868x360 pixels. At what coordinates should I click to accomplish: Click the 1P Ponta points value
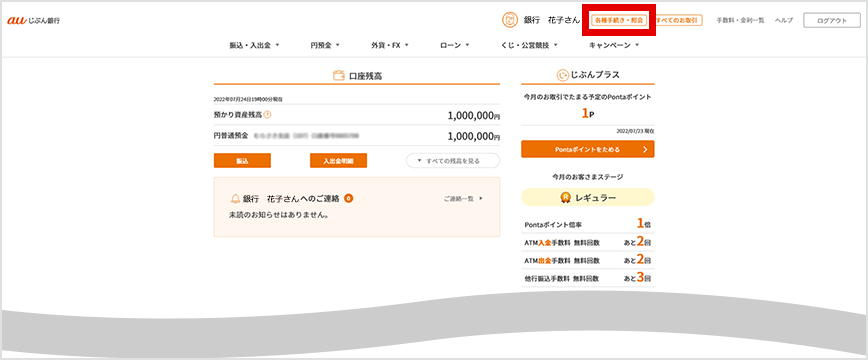[x=587, y=114]
